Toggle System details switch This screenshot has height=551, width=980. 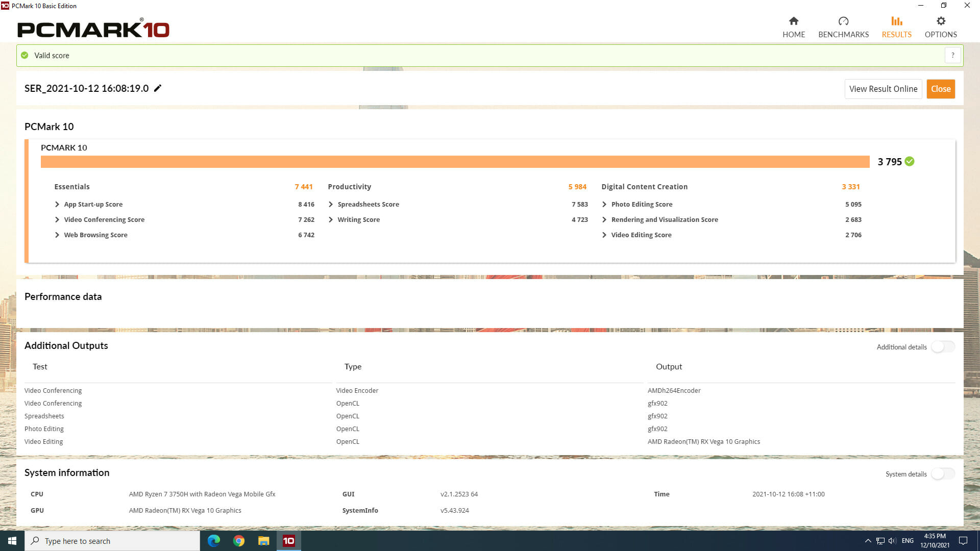pyautogui.click(x=943, y=474)
